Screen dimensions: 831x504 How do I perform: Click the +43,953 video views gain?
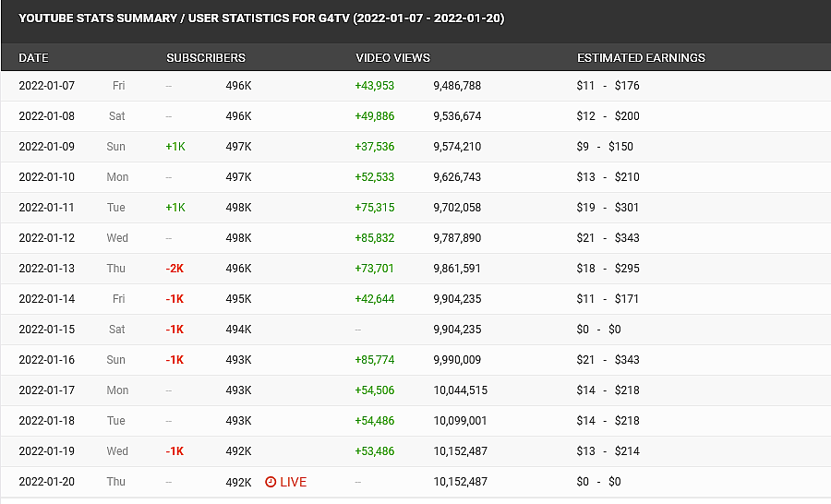pyautogui.click(x=374, y=86)
